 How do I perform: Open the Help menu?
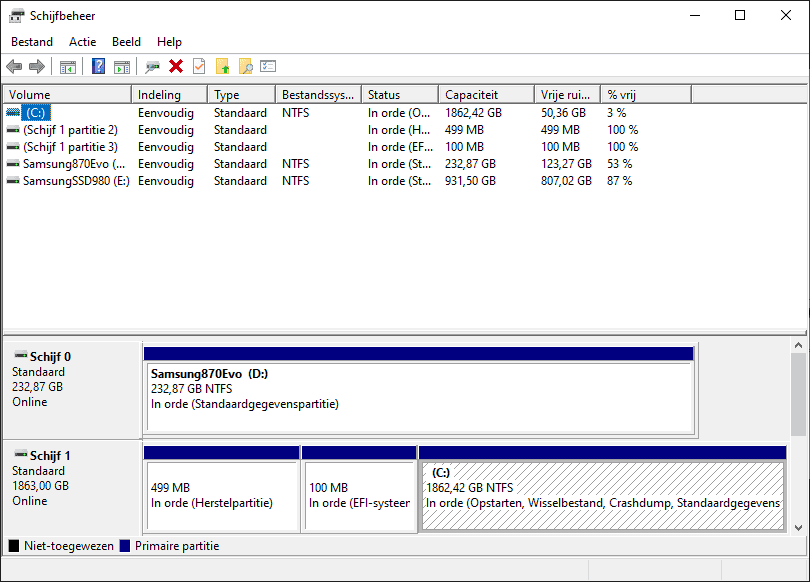tap(169, 42)
